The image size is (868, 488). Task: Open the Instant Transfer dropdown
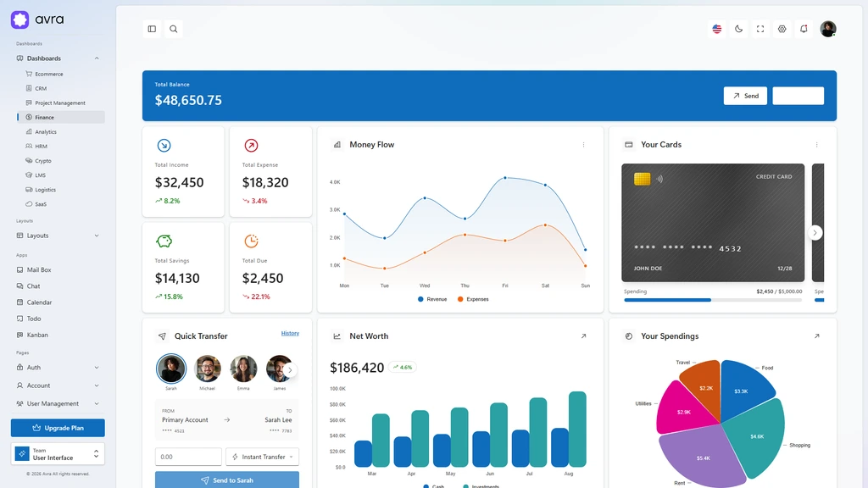(x=263, y=457)
